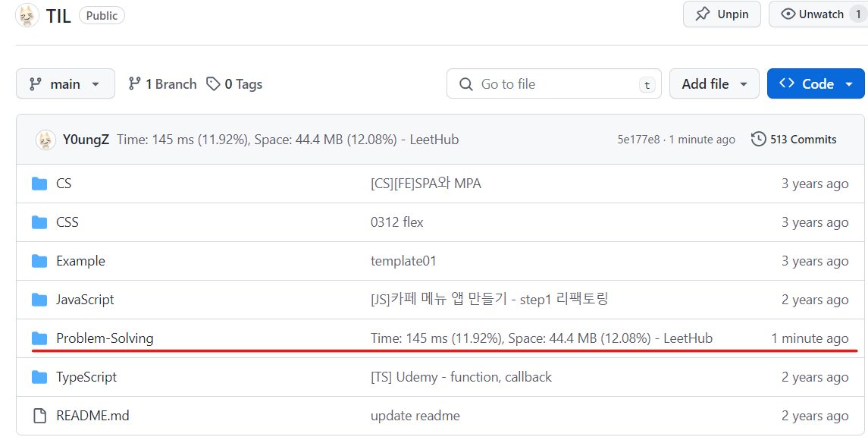The width and height of the screenshot is (868, 440).
Task: Click commit message '[CS][FE]SPA와 MPA'
Action: pyautogui.click(x=426, y=184)
